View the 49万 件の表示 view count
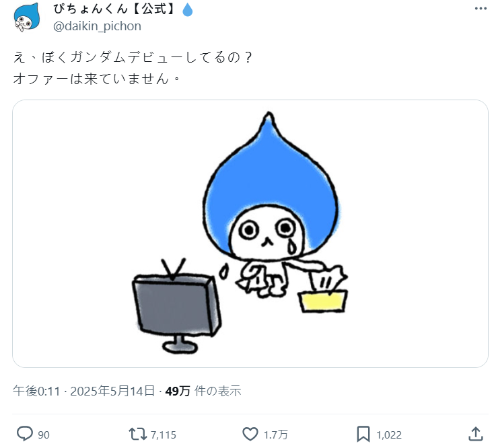 click(x=203, y=391)
